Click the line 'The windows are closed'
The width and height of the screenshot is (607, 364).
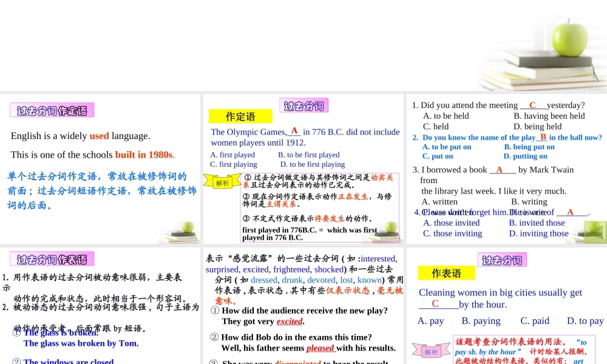[69, 361]
